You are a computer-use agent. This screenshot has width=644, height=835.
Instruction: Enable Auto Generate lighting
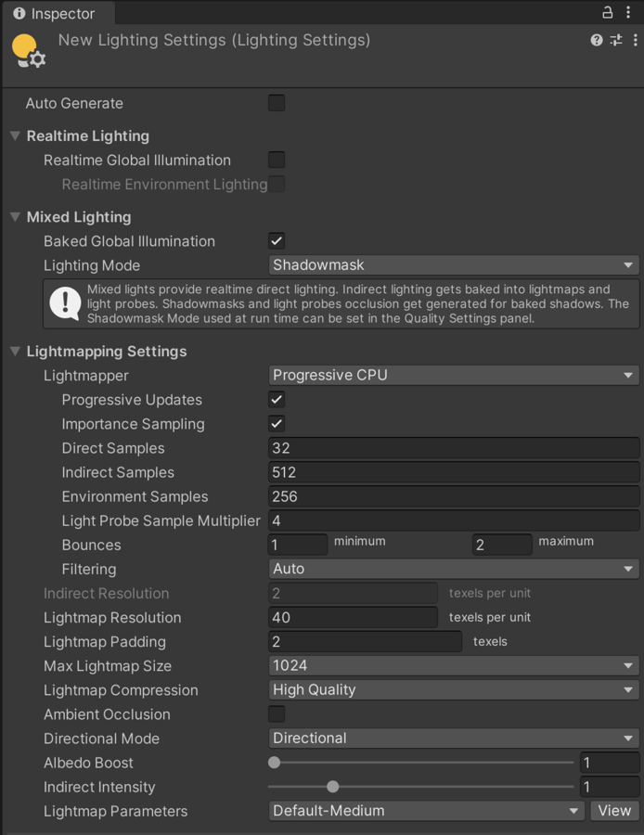pyautogui.click(x=276, y=103)
